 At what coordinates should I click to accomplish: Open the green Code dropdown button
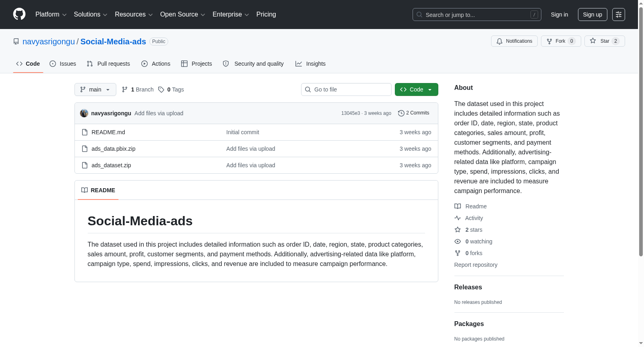point(417,89)
